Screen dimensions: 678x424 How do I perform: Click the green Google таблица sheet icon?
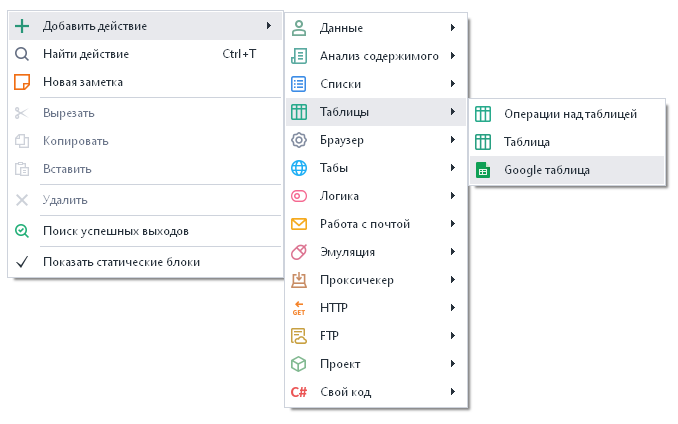[483, 170]
